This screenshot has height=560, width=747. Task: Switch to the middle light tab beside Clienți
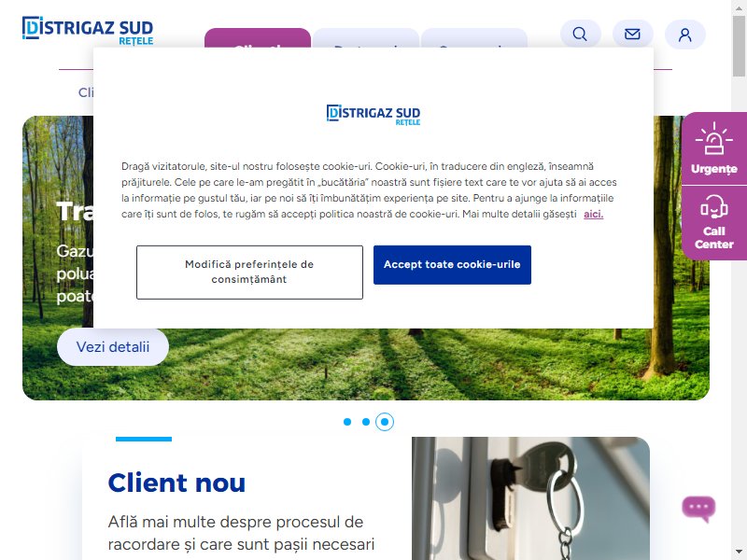366,38
